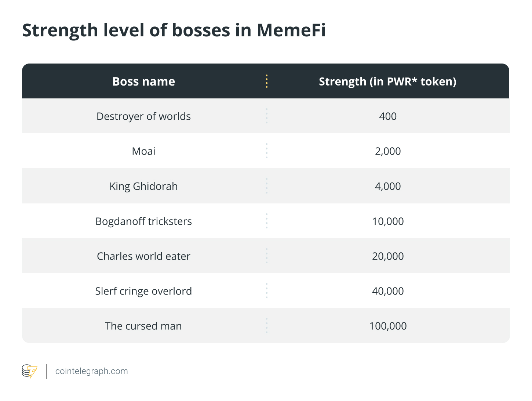
Task: Click the 40,000 strength value
Action: click(388, 291)
